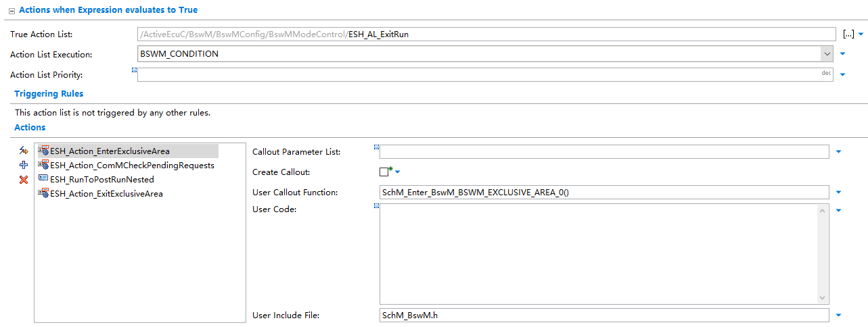Open the Action List Execution combo box
The height and width of the screenshot is (327, 868).
click(485, 54)
